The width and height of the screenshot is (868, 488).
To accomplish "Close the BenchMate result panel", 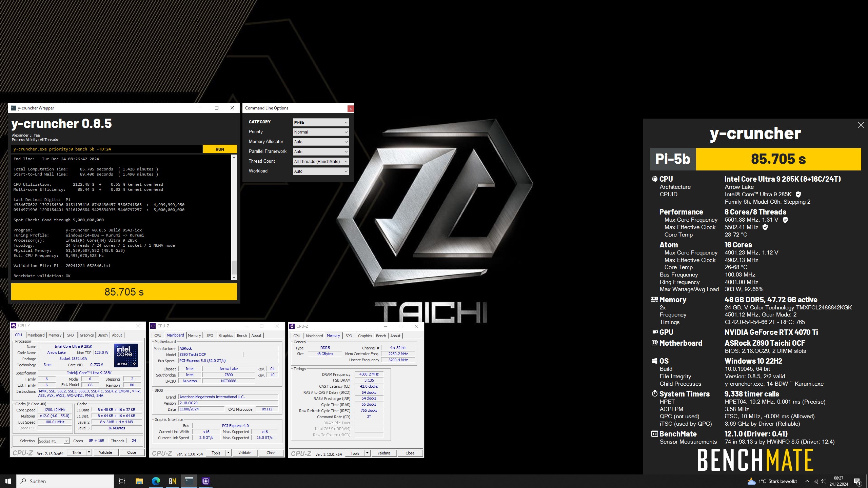I will (x=861, y=125).
